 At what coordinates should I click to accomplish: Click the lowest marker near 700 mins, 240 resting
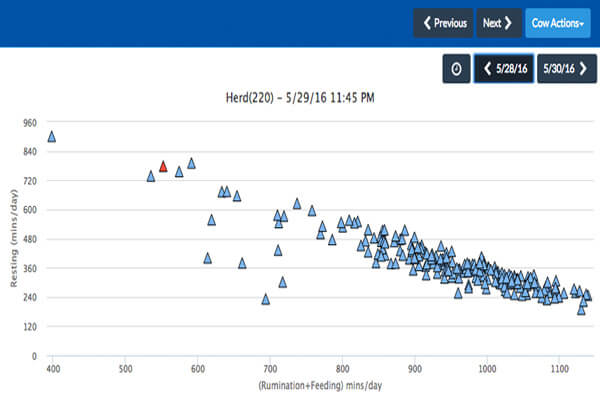tap(266, 299)
